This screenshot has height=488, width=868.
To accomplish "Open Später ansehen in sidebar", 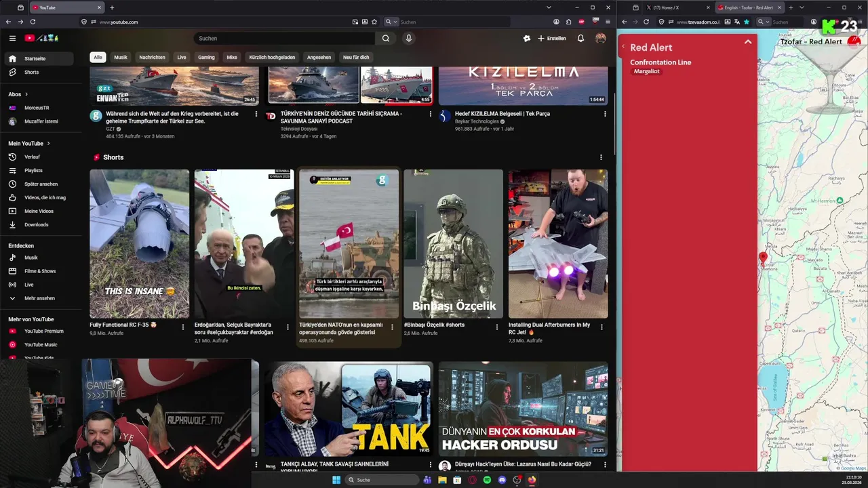I will coord(41,184).
